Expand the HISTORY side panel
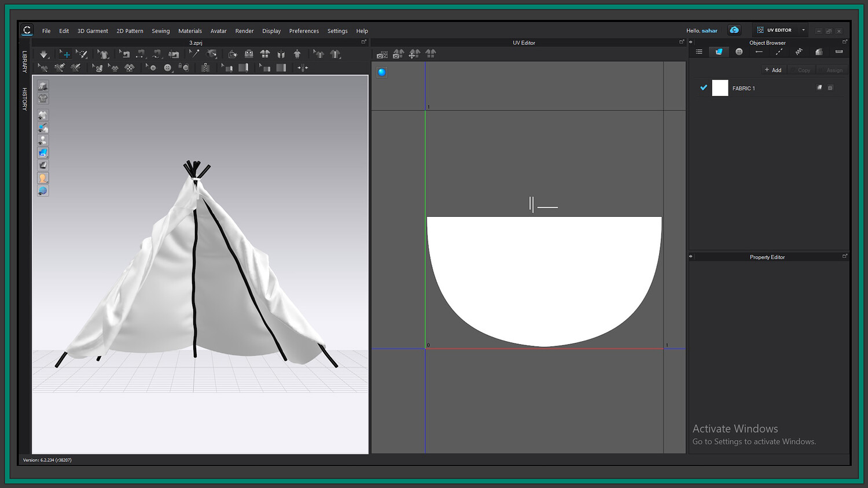Screen dimensions: 868x488 pyautogui.click(x=25, y=99)
